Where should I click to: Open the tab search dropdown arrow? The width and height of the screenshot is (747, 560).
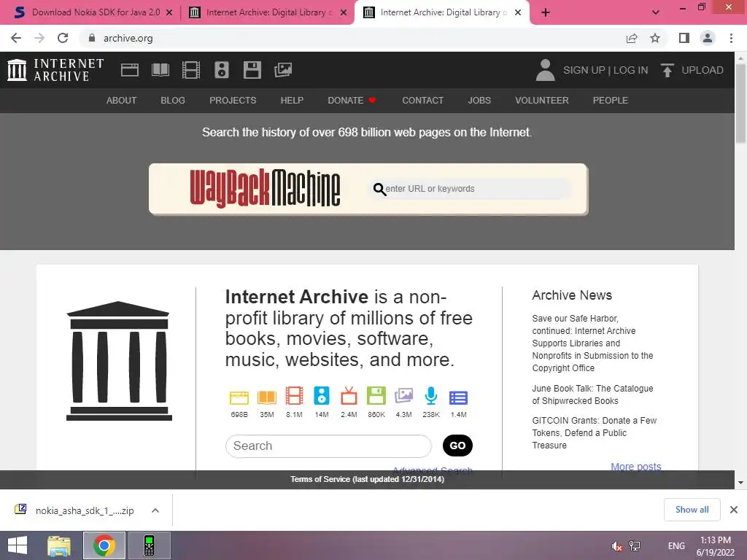pos(656,12)
